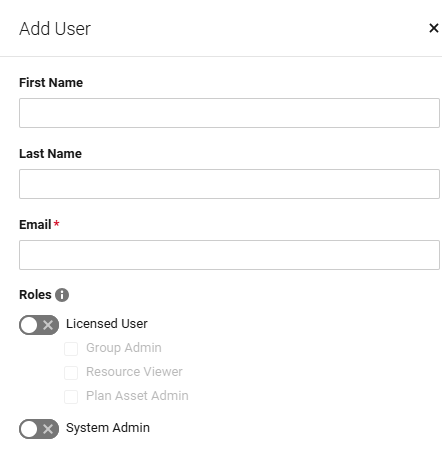
Task: Click the Add User dialog title
Action: [55, 29]
